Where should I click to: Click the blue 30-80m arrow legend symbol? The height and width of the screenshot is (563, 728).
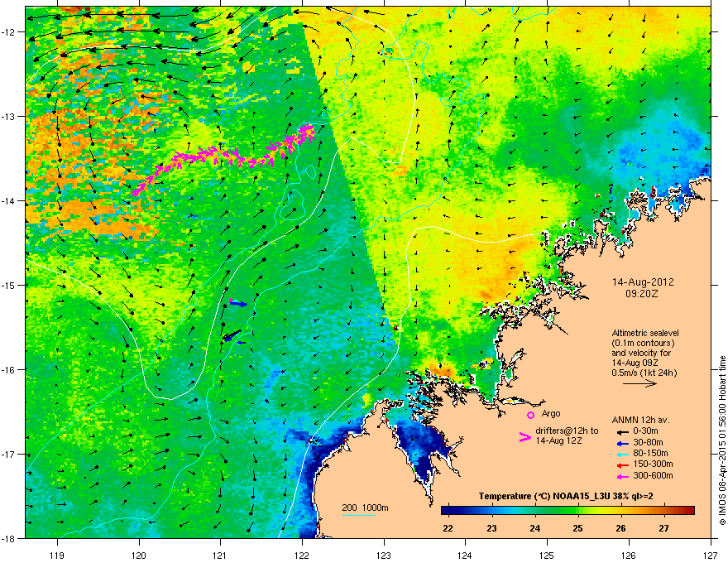point(622,443)
